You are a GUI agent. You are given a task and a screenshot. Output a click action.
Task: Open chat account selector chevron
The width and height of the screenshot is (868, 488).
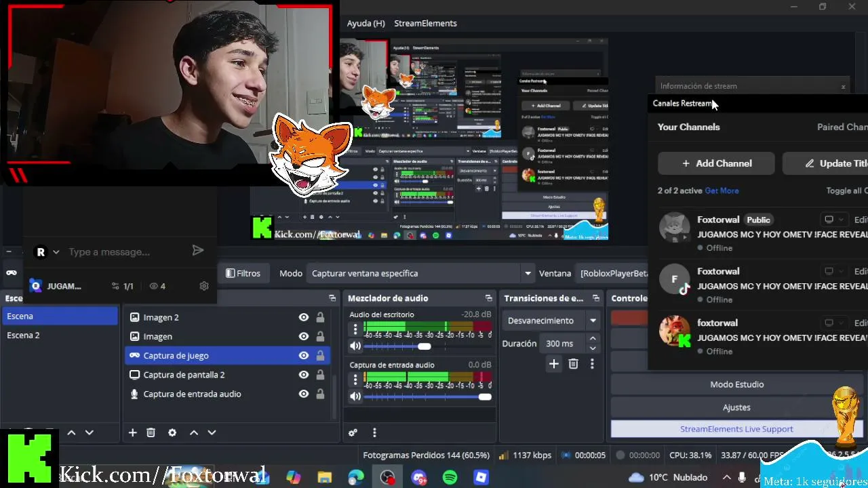[x=56, y=251]
